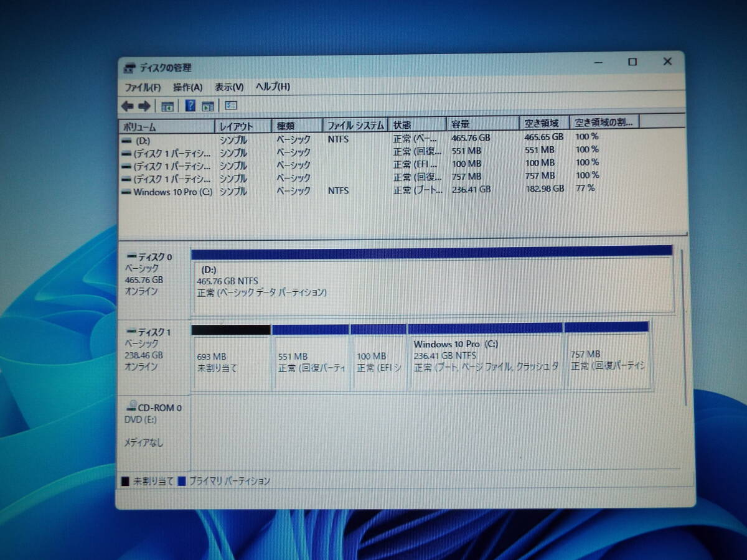Click the Disk Management application icon in titlebar
The width and height of the screenshot is (747, 560).
[x=129, y=67]
